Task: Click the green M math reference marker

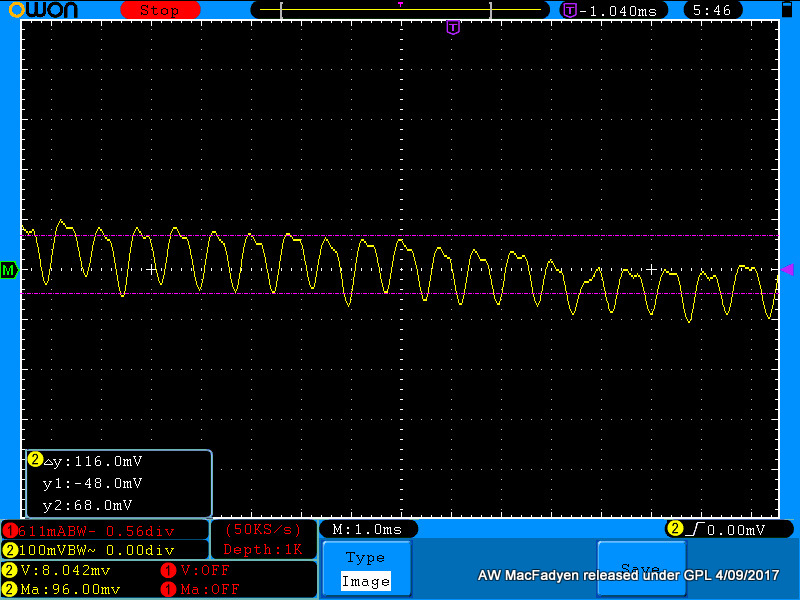Action: tap(9, 270)
